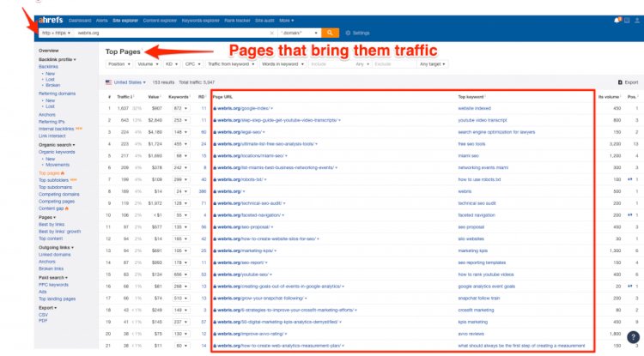644x356 pixels.
Task: Click the Settings gear icon
Action: point(348,33)
